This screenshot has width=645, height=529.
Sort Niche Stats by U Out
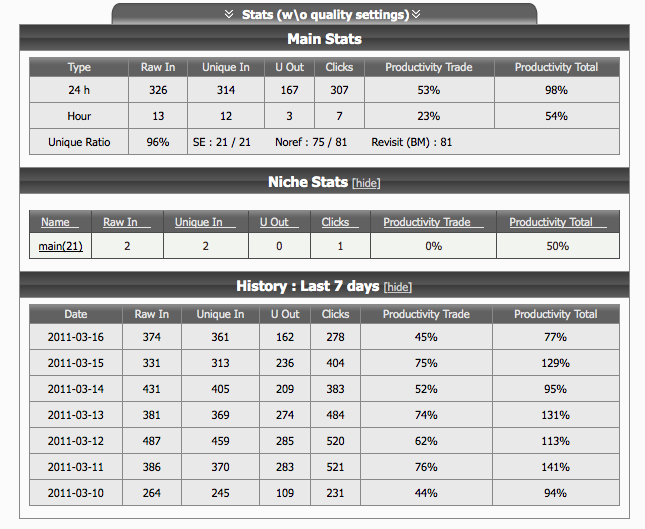coord(274,222)
